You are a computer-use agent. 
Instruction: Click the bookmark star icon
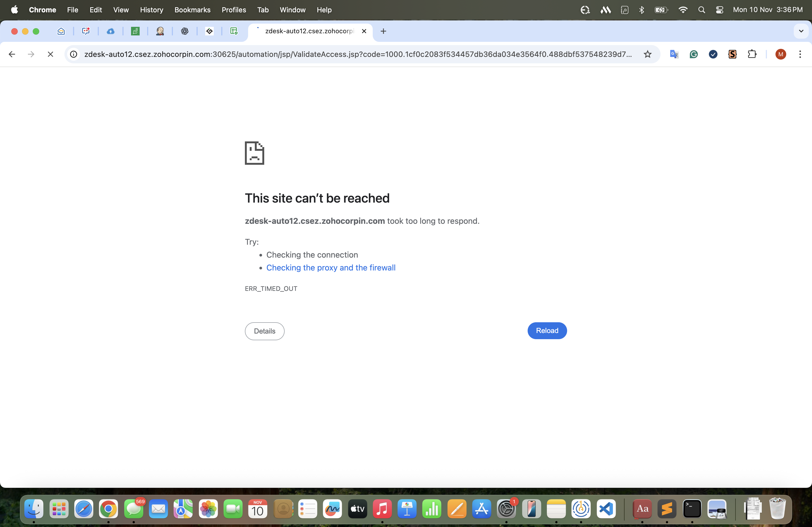point(647,54)
